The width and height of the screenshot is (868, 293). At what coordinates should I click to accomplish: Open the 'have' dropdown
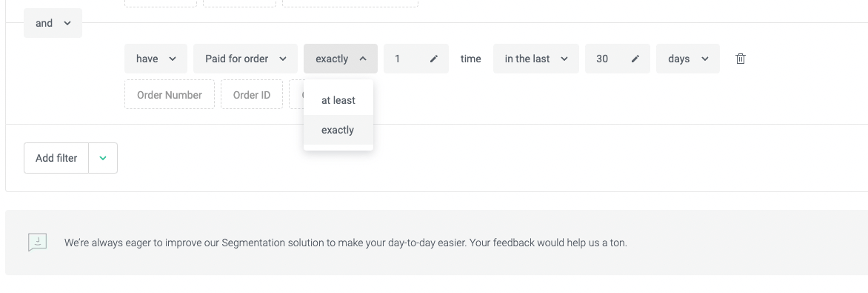pyautogui.click(x=156, y=59)
